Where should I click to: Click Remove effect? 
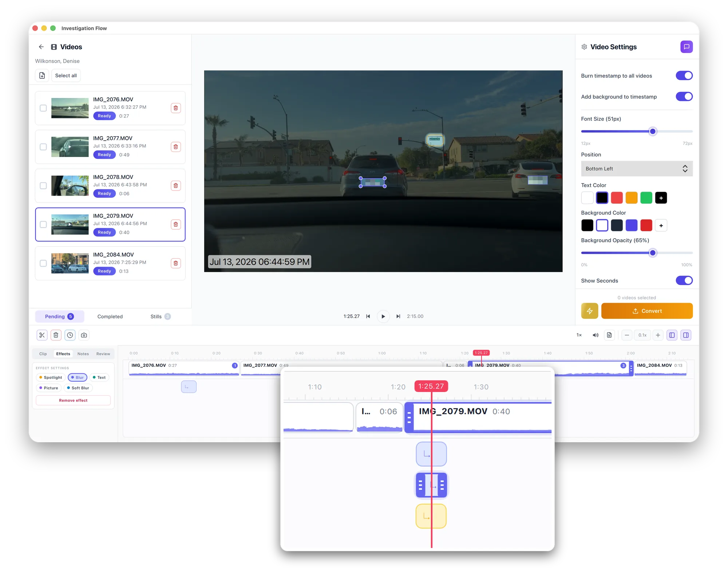(73, 400)
